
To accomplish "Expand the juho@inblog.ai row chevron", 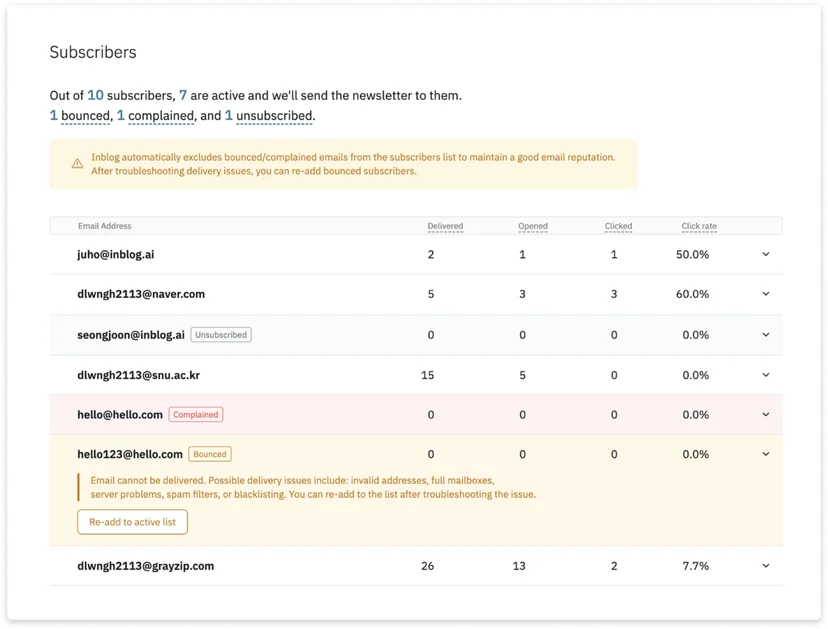I will coord(766,255).
